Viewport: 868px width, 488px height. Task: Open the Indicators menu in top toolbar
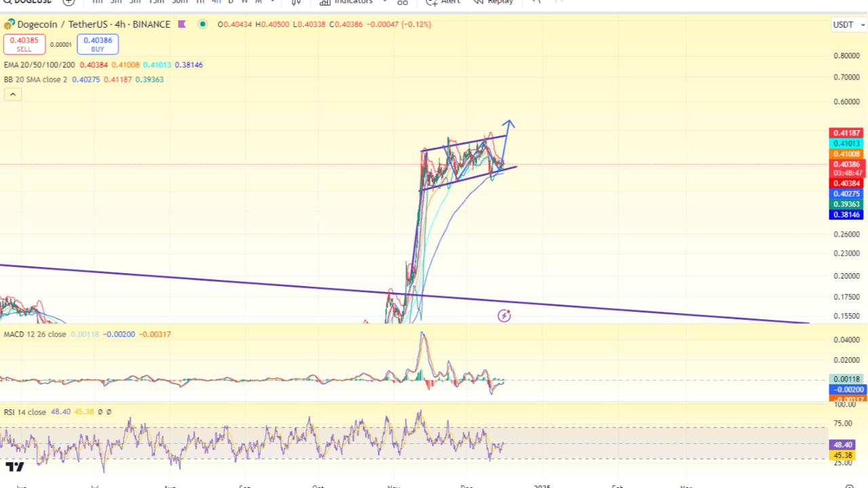pyautogui.click(x=347, y=2)
